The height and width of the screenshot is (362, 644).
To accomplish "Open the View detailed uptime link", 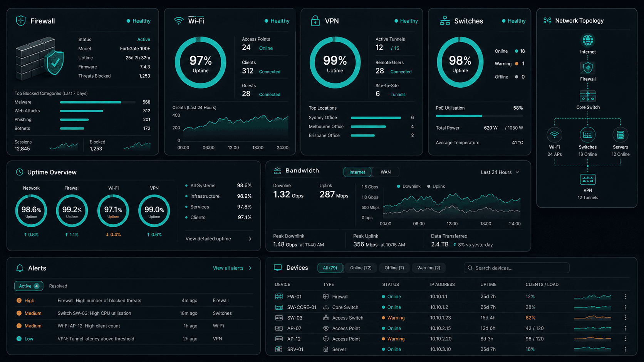I will 208,239.
